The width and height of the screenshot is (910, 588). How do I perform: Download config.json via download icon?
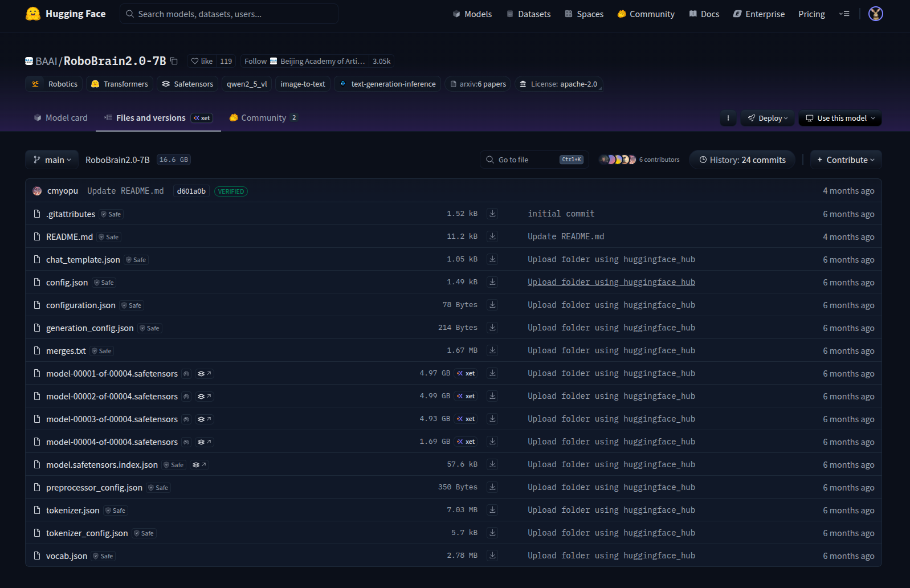pyautogui.click(x=492, y=282)
